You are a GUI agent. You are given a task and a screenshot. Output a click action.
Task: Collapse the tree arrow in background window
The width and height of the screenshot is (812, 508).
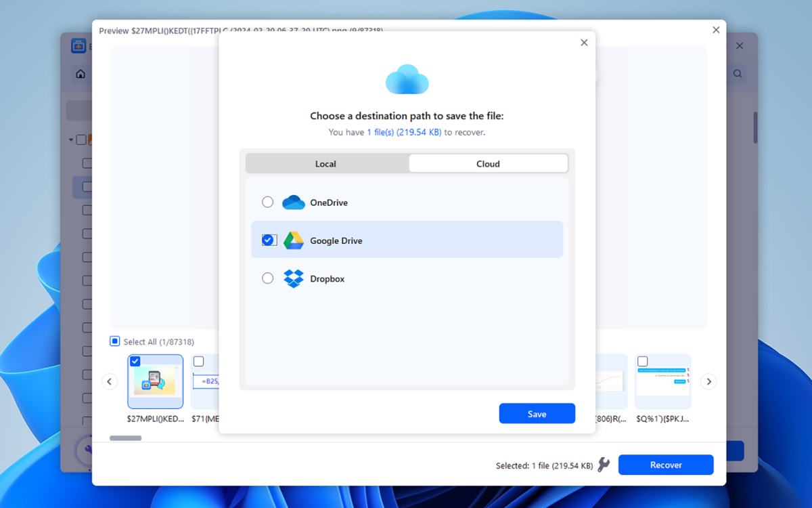[70, 140]
